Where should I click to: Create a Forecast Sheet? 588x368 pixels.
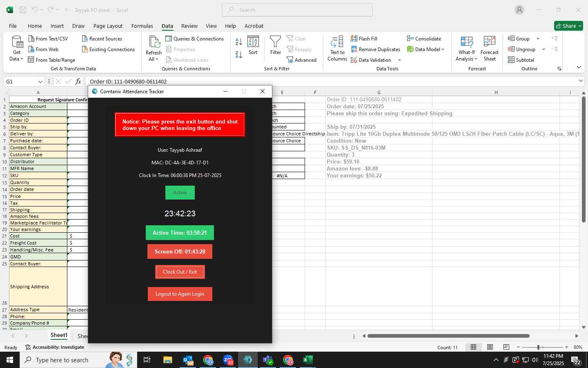point(490,49)
